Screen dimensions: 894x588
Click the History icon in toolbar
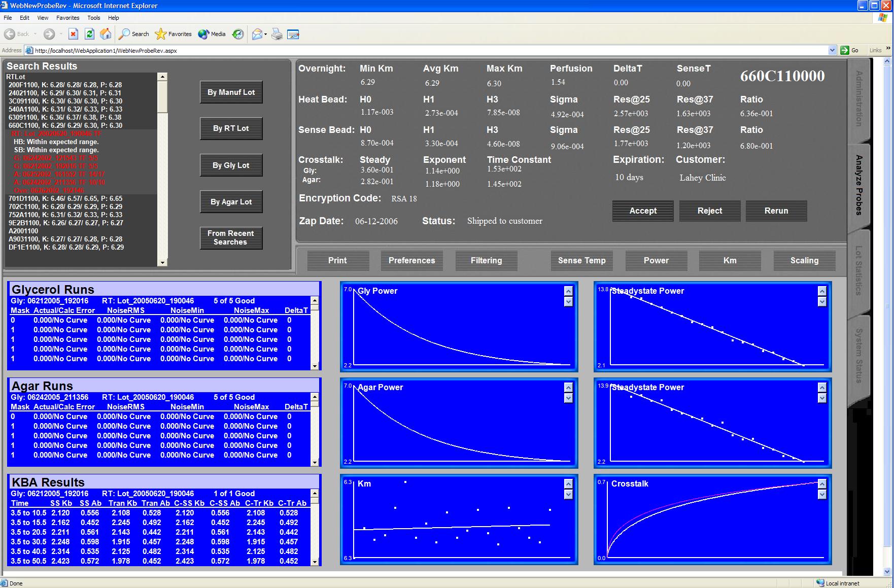pos(238,34)
